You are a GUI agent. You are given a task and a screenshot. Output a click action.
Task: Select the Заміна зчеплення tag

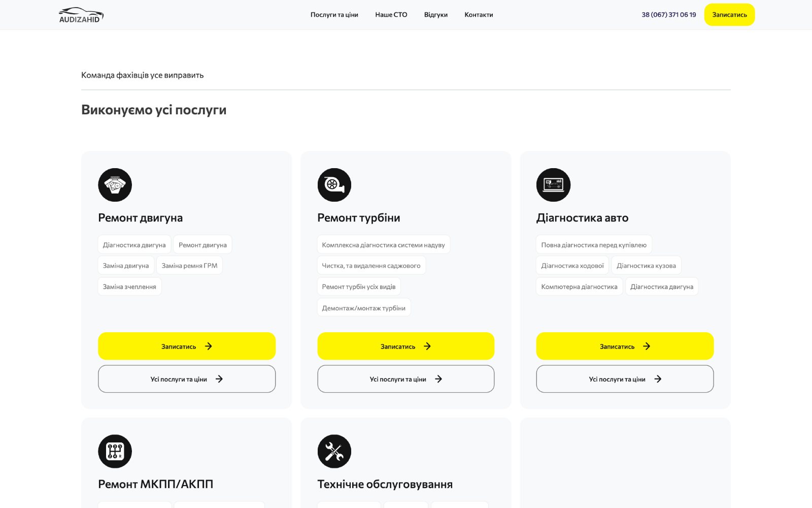point(129,287)
